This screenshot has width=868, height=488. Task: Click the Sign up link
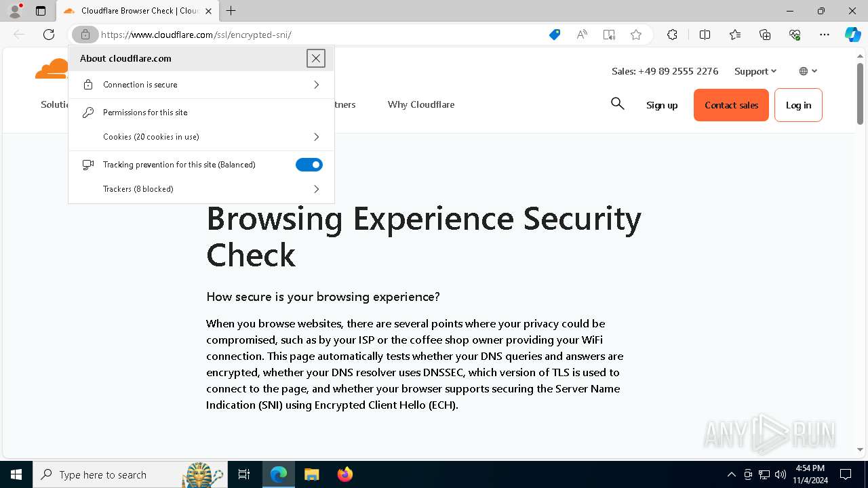coord(662,105)
